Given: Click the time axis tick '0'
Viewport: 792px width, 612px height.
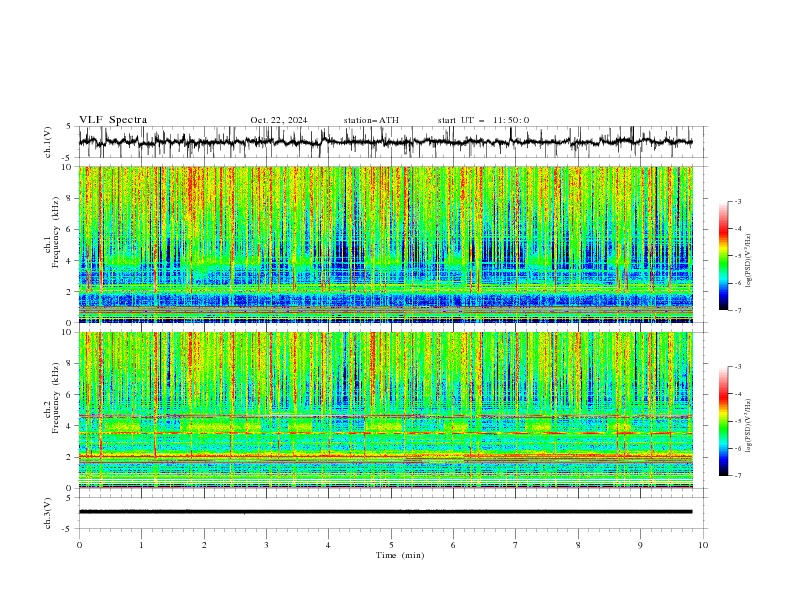Looking at the screenshot, I should click(x=79, y=545).
